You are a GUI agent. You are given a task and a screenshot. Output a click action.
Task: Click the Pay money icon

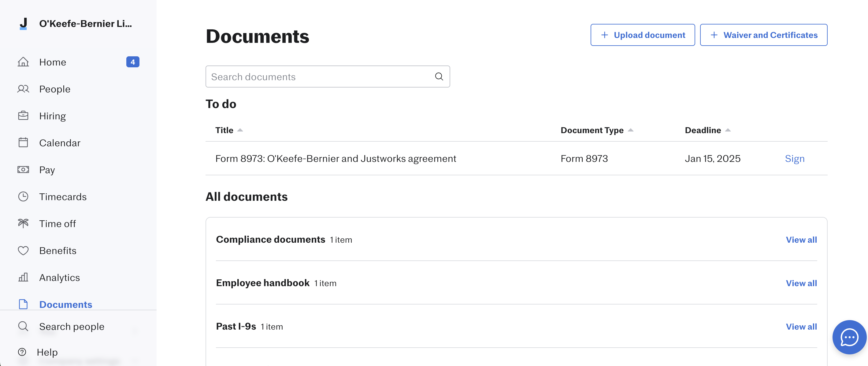[x=23, y=170]
